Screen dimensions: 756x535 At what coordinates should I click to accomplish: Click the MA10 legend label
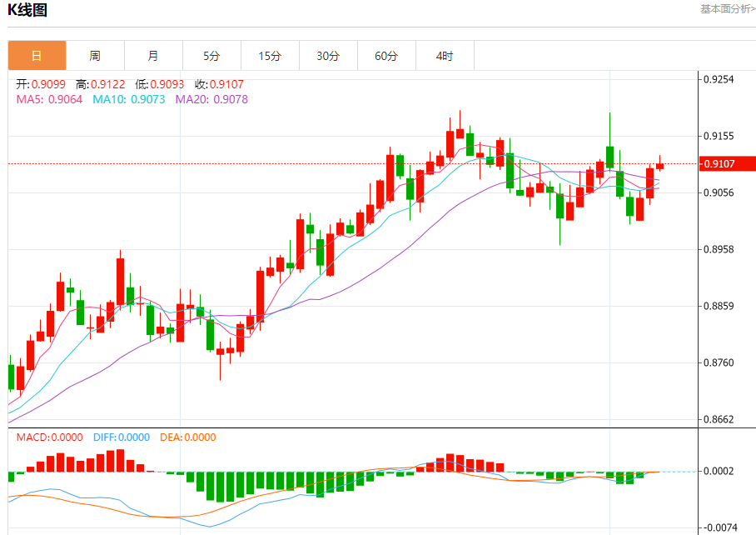click(x=109, y=99)
